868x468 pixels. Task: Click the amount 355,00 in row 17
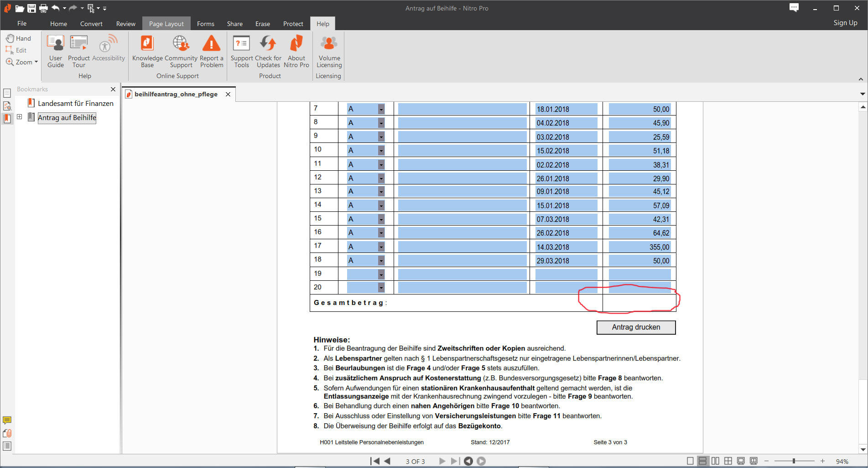pyautogui.click(x=660, y=247)
